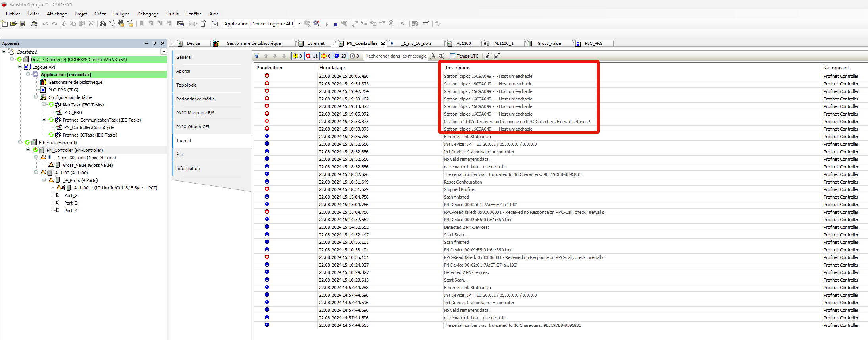Click the magnifier search-next icon in journal
The image size is (868, 340).
pos(433,56)
